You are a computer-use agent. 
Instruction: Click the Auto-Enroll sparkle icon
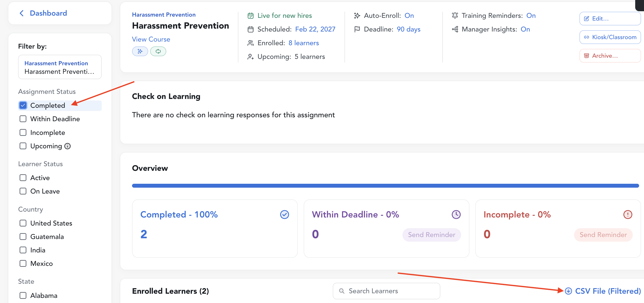pyautogui.click(x=357, y=16)
